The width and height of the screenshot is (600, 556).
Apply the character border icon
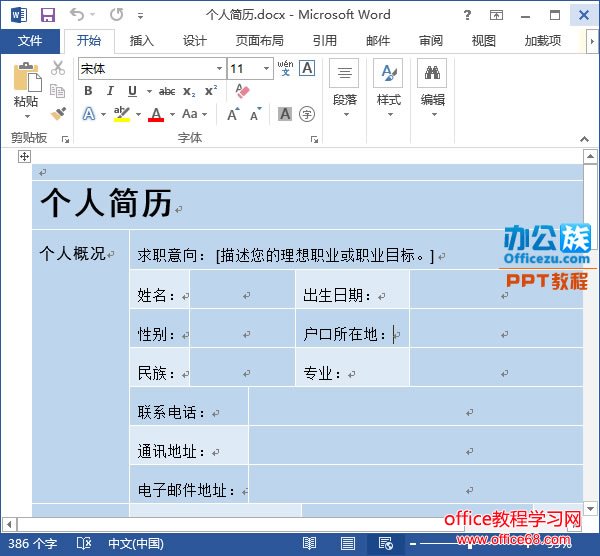[x=307, y=68]
